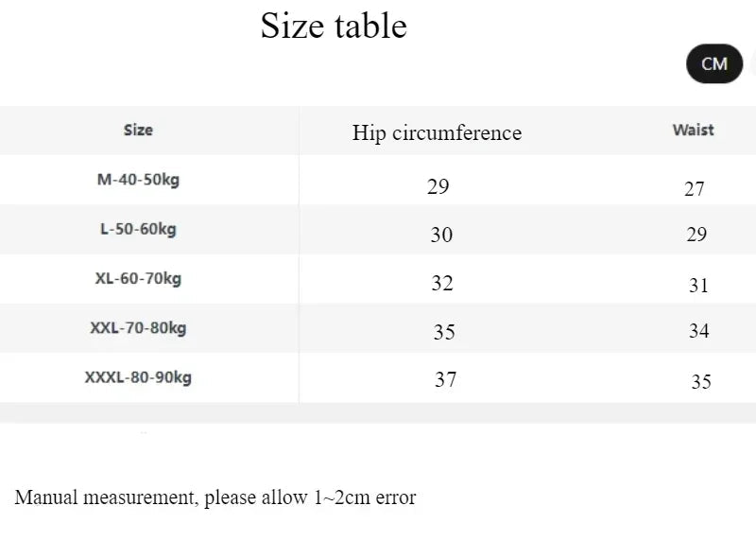
Task: Select the Waist column header
Action: click(693, 130)
